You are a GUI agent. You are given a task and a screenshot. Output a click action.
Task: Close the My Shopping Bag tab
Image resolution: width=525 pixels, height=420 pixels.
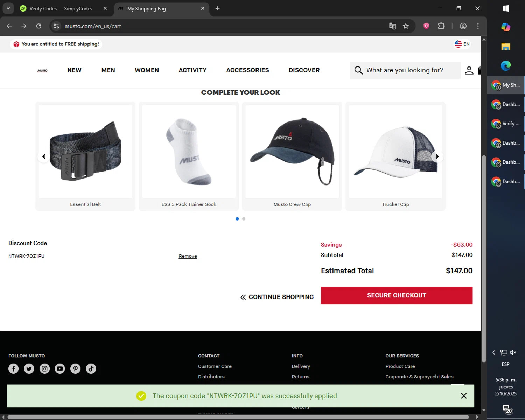point(203,8)
